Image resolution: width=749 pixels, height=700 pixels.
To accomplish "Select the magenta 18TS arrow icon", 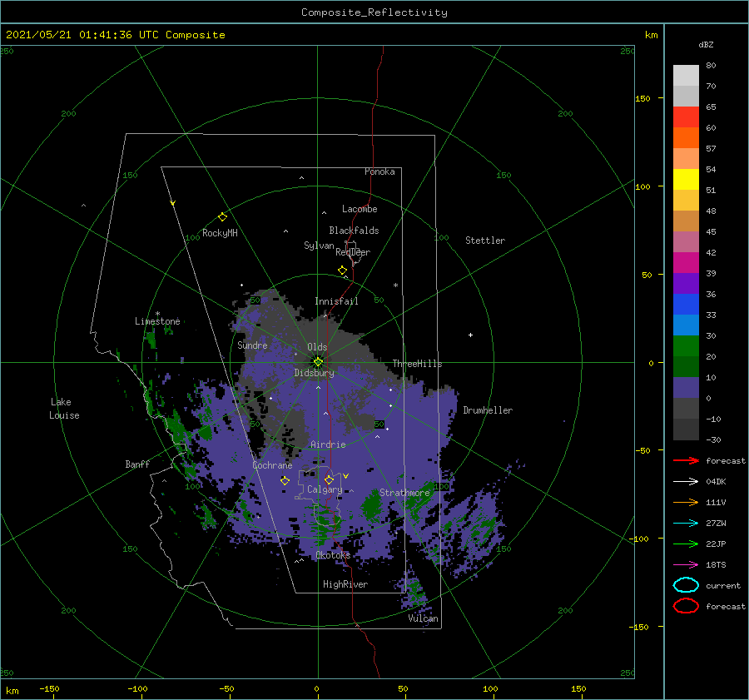I will [x=686, y=565].
